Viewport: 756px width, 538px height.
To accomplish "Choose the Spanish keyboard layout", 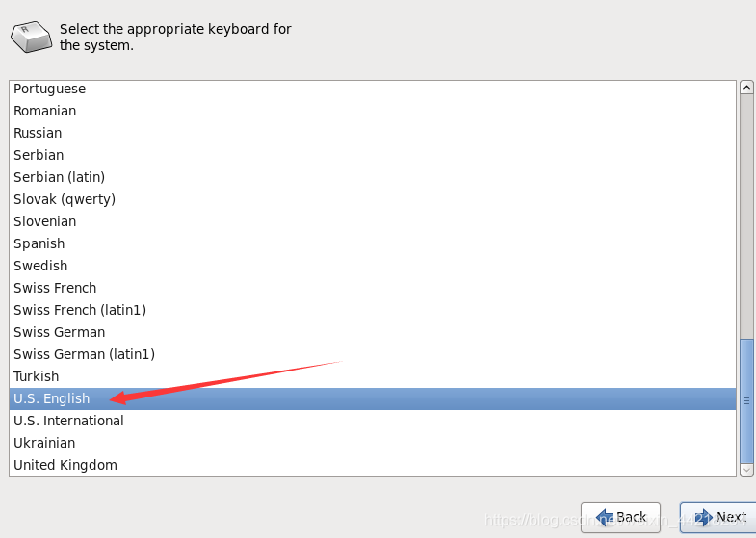I will [39, 243].
